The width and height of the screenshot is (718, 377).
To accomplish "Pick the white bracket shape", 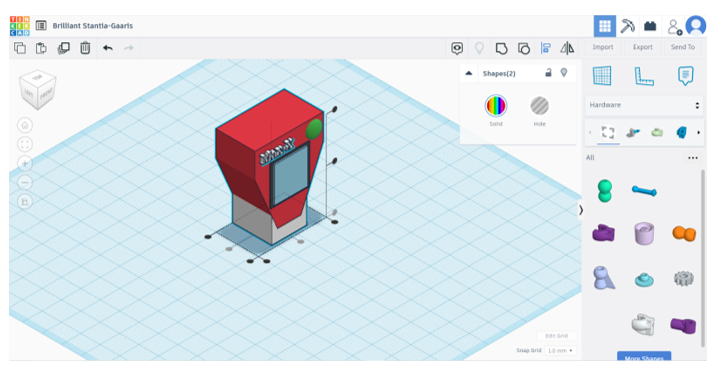I will click(x=643, y=324).
